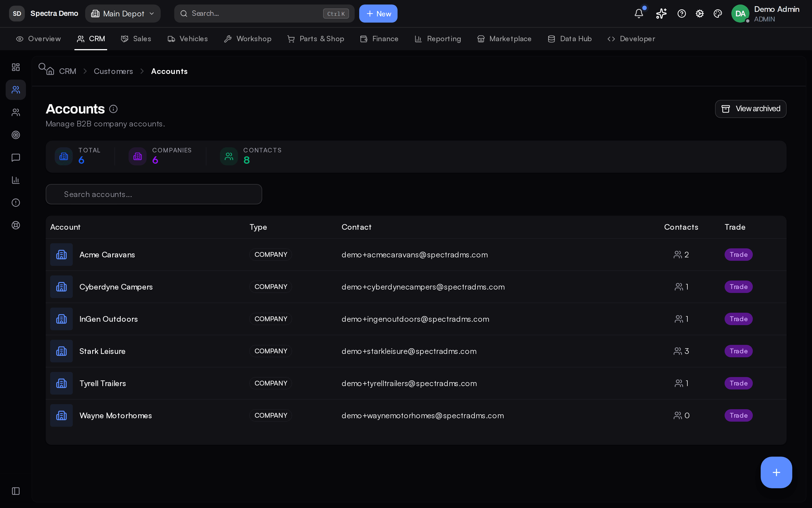
Task: Open the second people sidebar icon
Action: click(x=16, y=112)
